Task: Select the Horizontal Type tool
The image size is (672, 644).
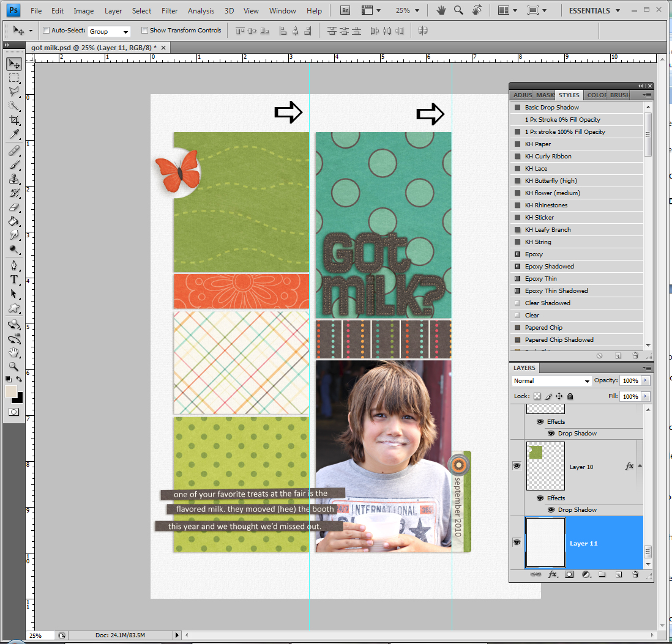Action: tap(13, 279)
